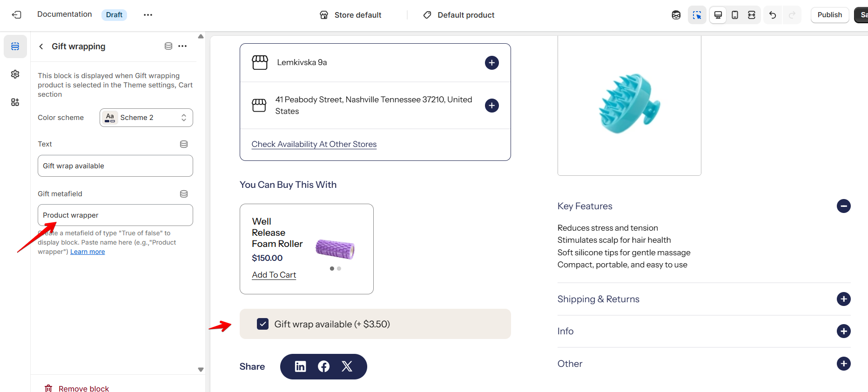868x392 pixels.
Task: Switch to mobile preview icon
Action: 735,15
